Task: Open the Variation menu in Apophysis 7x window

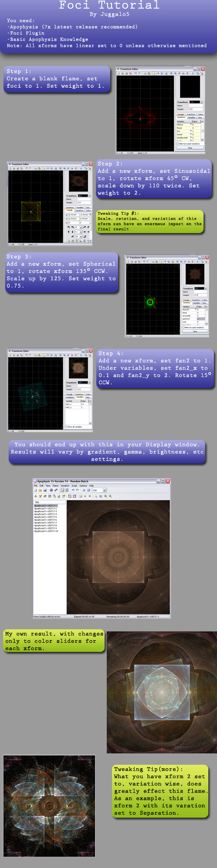Action: (65, 486)
